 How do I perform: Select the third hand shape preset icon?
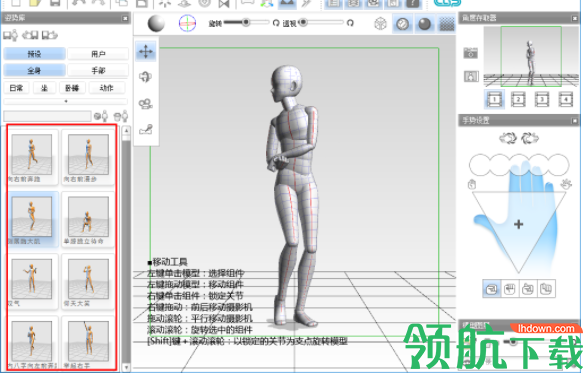528,289
